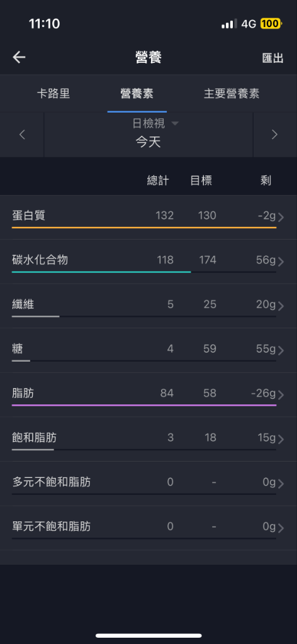
Task: Select the 營養素 tab
Action: [137, 93]
